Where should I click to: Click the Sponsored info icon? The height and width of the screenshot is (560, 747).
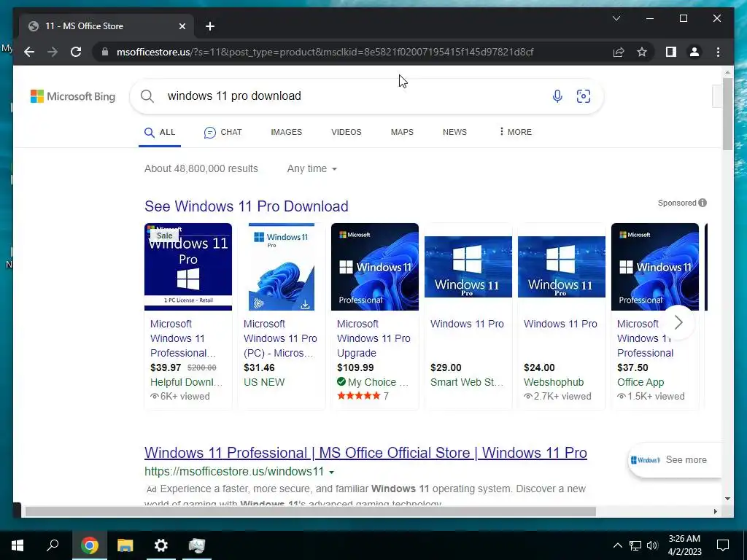tap(703, 203)
